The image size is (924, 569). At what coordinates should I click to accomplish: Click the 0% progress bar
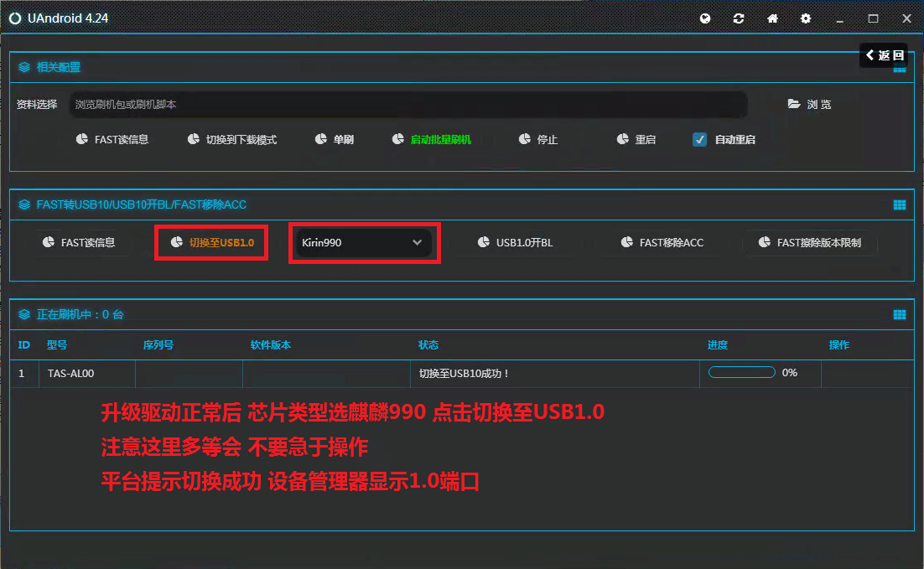click(x=741, y=372)
